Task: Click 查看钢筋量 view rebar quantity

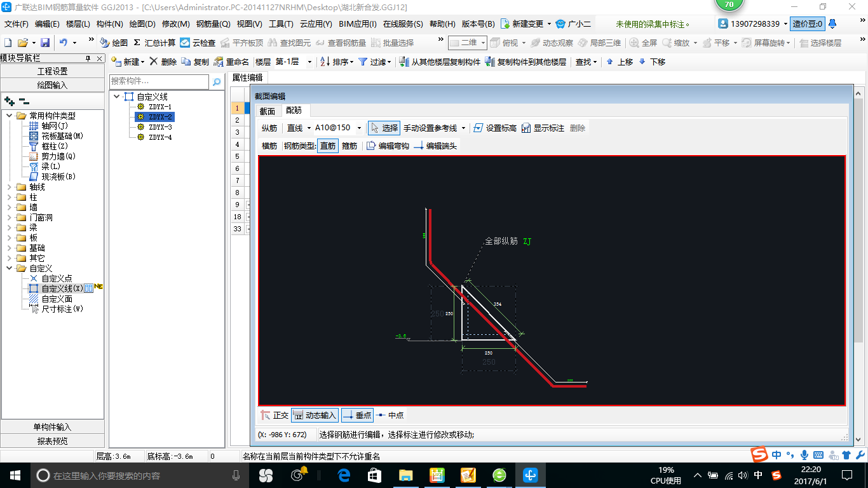Action: (341, 43)
